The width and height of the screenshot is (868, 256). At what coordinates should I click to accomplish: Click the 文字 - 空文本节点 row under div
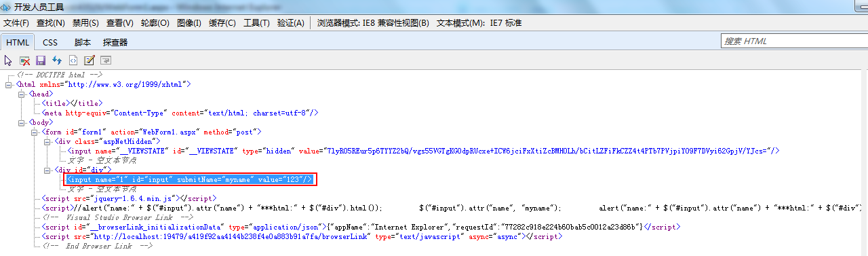[x=102, y=189]
